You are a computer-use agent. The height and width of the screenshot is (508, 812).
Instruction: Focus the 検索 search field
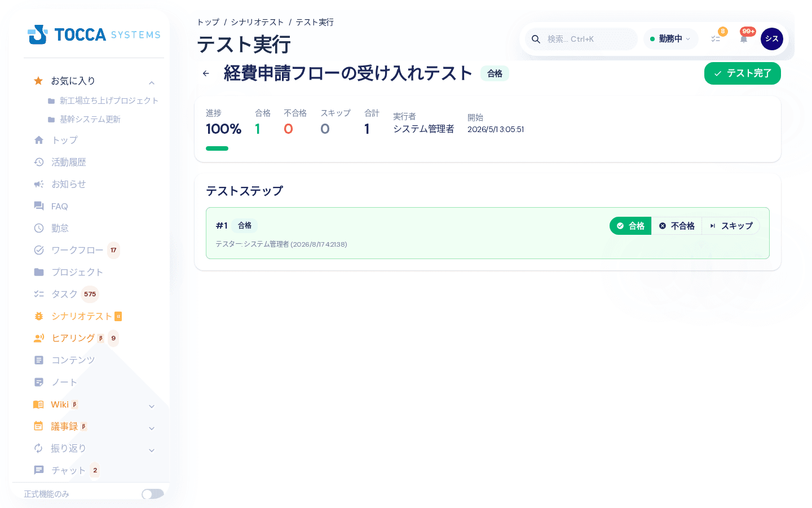pos(581,39)
